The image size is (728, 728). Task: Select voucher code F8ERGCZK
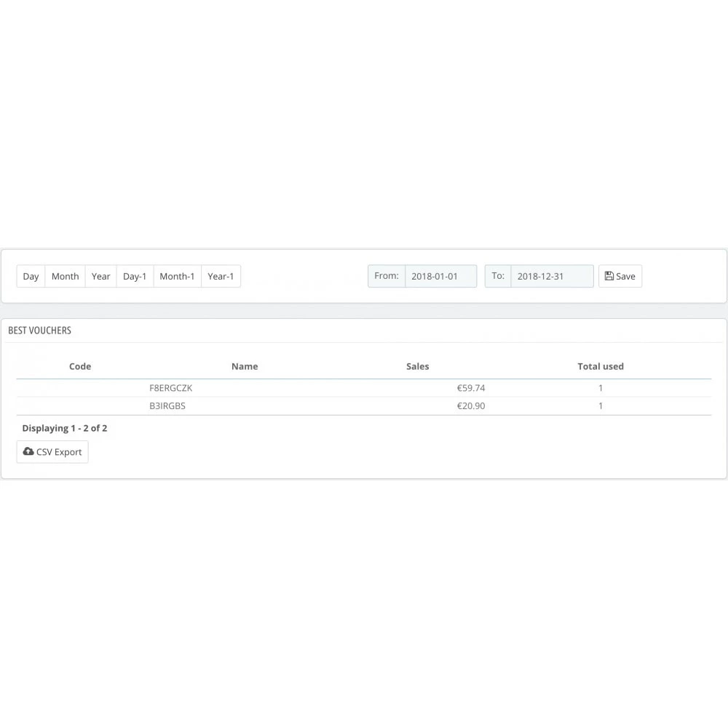click(171, 388)
